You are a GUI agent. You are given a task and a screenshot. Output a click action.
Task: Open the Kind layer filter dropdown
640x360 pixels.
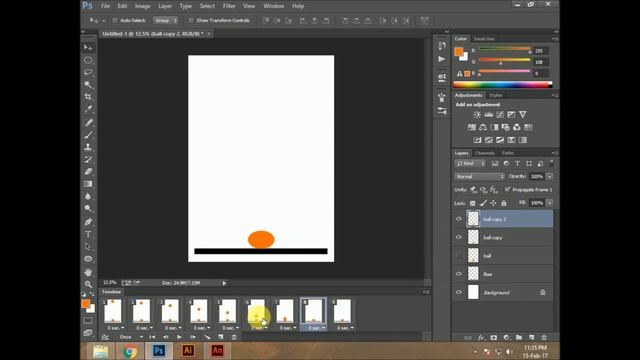click(x=470, y=163)
